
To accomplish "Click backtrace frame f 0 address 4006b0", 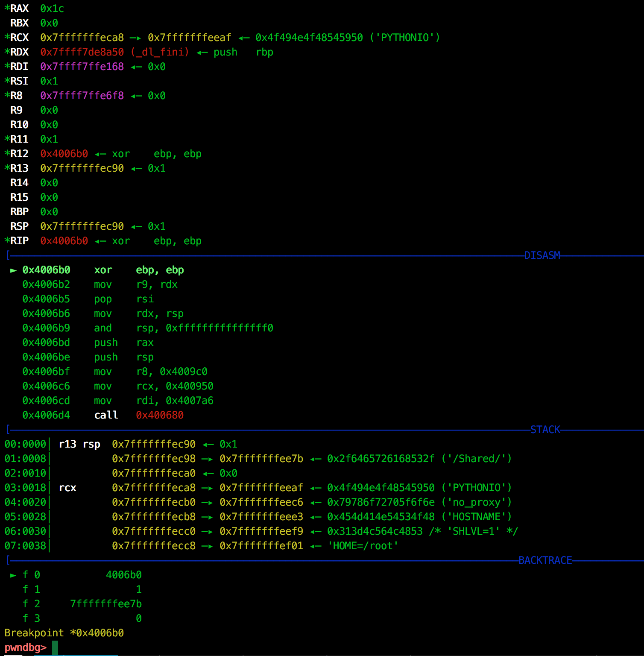I will coord(124,575).
